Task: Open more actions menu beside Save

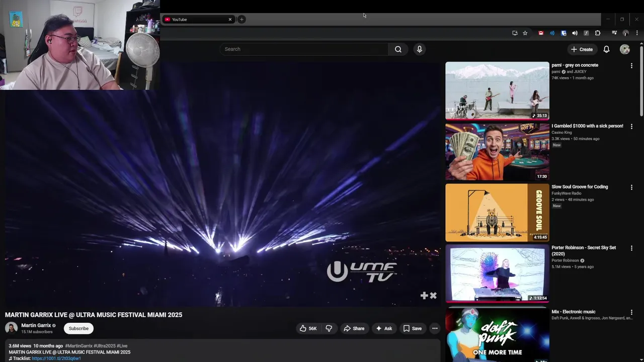Action: [x=435, y=328]
